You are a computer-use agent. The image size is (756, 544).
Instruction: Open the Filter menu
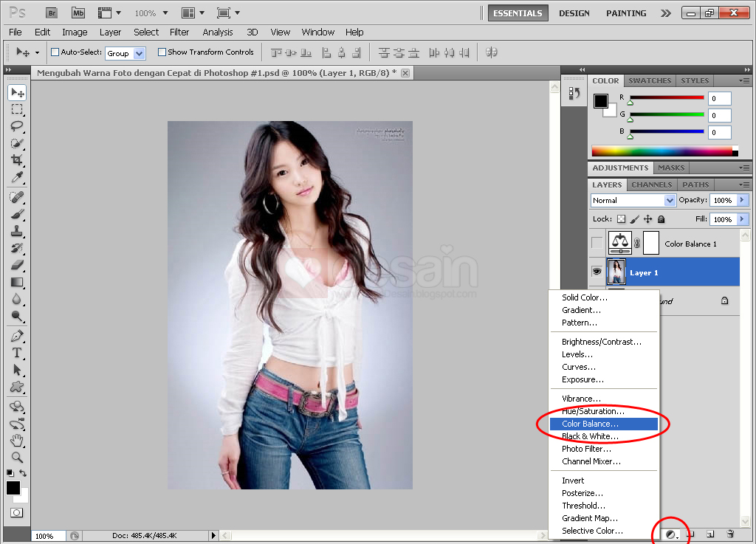(x=179, y=32)
